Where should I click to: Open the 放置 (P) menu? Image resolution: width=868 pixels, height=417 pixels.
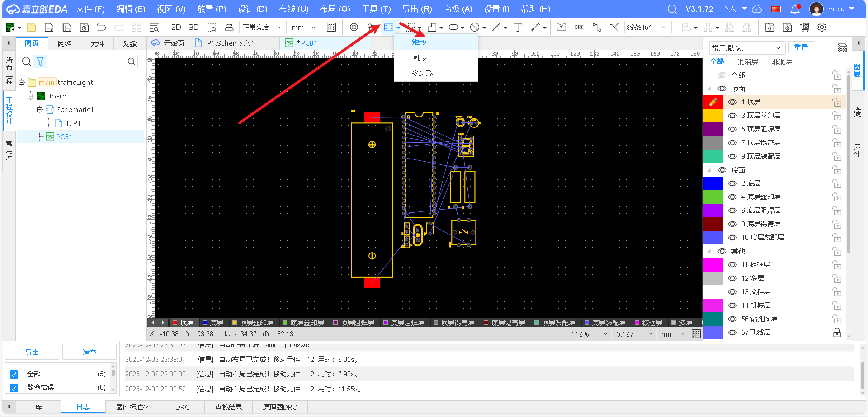[x=212, y=9]
